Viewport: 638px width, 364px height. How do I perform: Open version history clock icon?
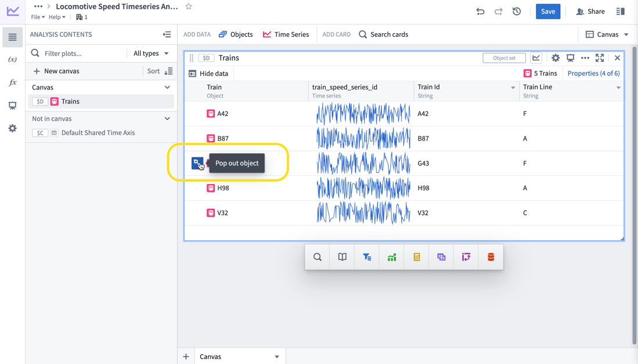point(517,12)
